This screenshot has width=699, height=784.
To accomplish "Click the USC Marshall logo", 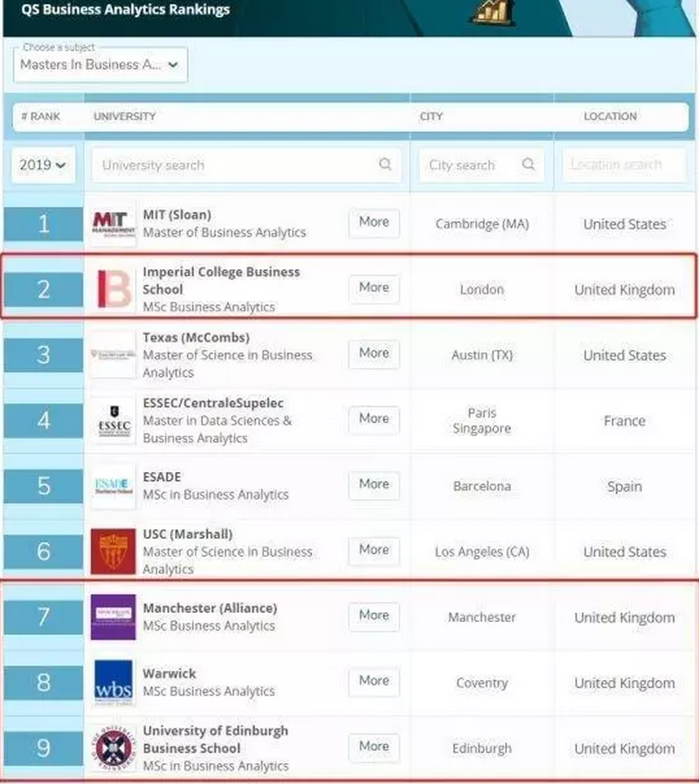I will click(113, 551).
